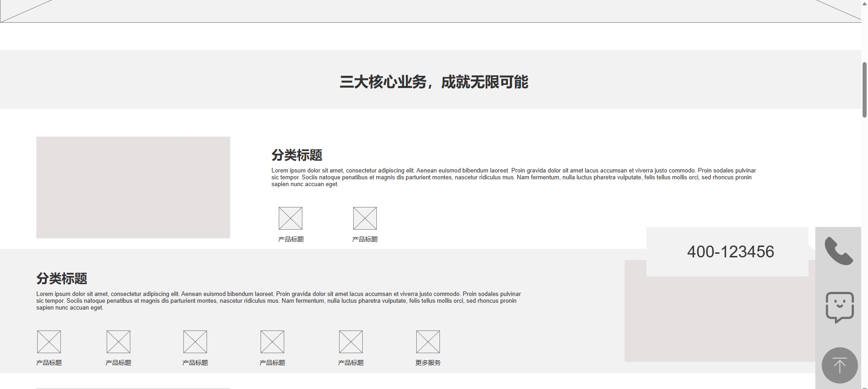The image size is (868, 389).
Task: Click the circular back-to-top arrow button
Action: pyautogui.click(x=839, y=365)
